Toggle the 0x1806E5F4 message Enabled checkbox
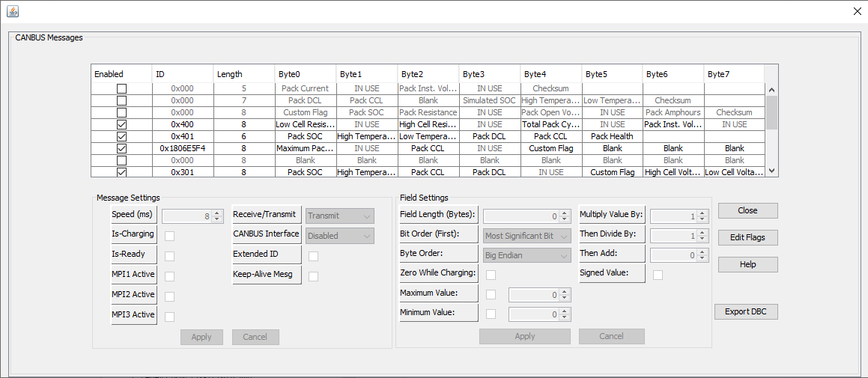The image size is (868, 378). 121,148
